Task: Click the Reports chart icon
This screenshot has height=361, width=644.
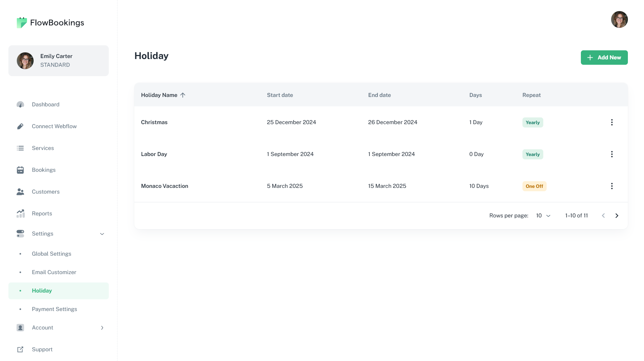Action: pyautogui.click(x=20, y=214)
